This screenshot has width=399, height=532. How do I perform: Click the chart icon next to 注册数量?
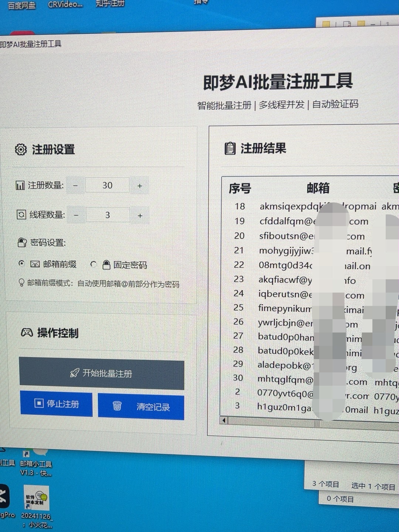[x=20, y=185]
